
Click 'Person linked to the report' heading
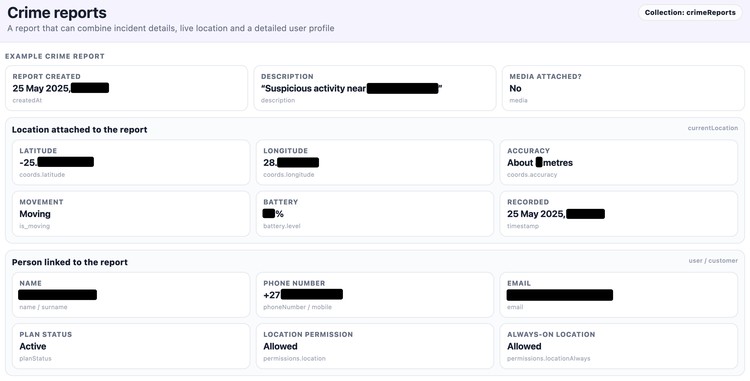tap(70, 262)
